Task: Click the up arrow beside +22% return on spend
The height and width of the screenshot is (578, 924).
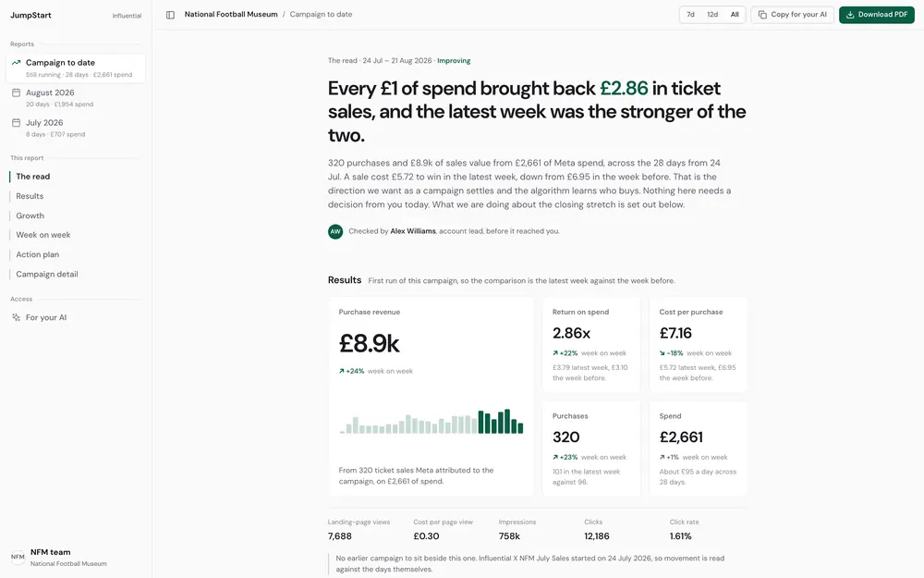Action: click(x=555, y=353)
